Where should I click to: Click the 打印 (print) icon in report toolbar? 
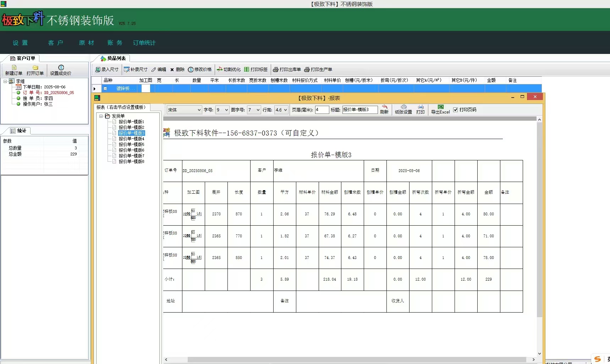click(x=421, y=107)
